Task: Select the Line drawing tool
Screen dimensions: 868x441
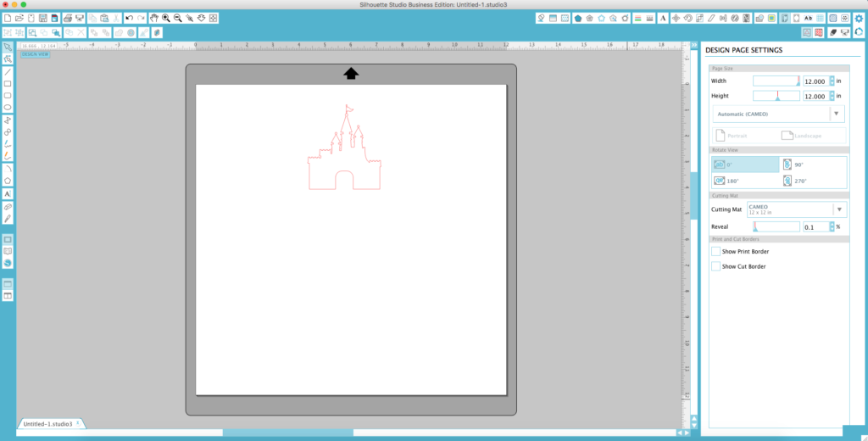Action: pyautogui.click(x=8, y=71)
